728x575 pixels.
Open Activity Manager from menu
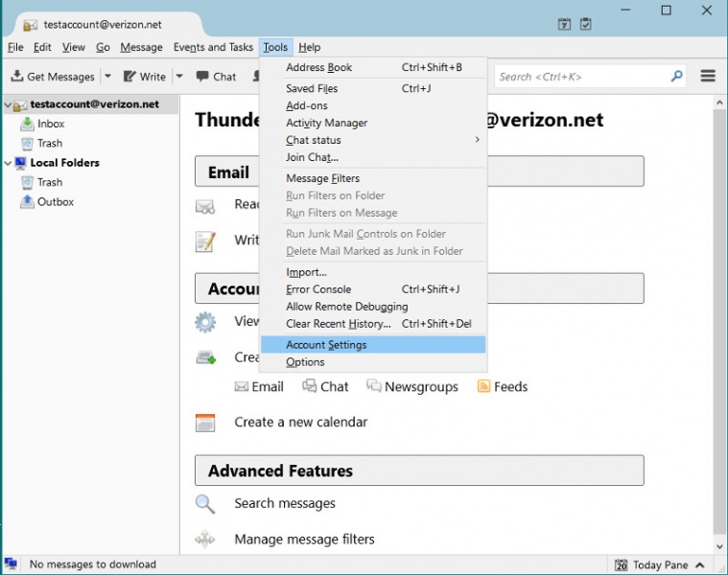coord(373,123)
